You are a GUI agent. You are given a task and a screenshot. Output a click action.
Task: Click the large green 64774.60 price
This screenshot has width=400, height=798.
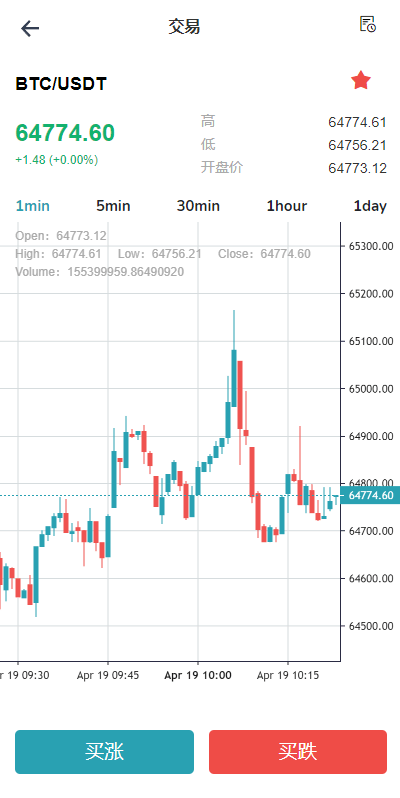coord(65,133)
